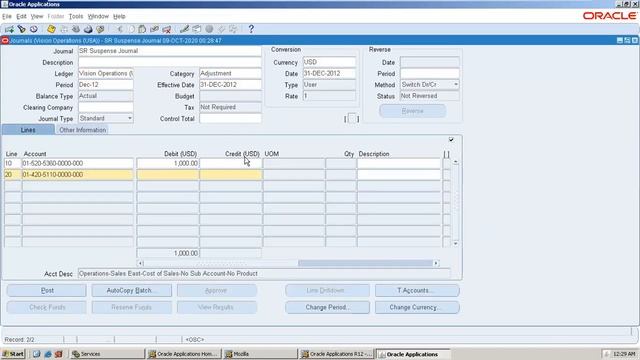This screenshot has width=640, height=360.
Task: Click the Period field showing Dec-12
Action: (x=105, y=85)
